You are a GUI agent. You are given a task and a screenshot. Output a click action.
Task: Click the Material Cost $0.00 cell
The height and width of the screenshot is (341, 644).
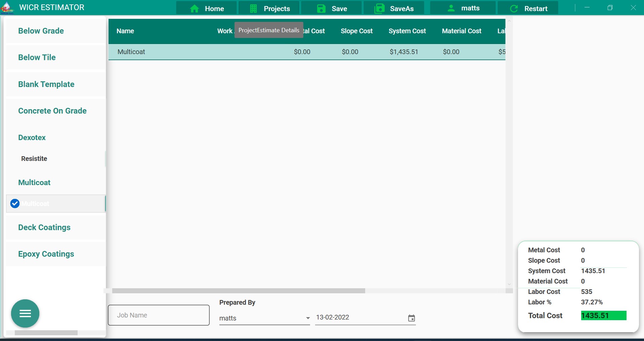point(451,52)
